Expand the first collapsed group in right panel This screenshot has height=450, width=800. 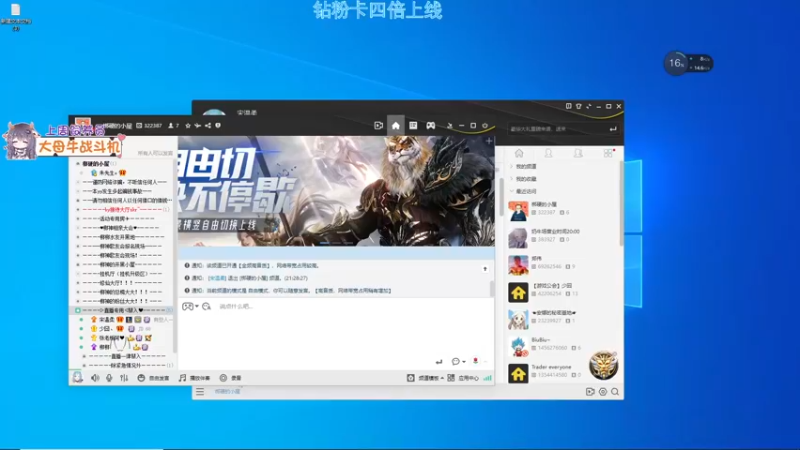pyautogui.click(x=512, y=166)
